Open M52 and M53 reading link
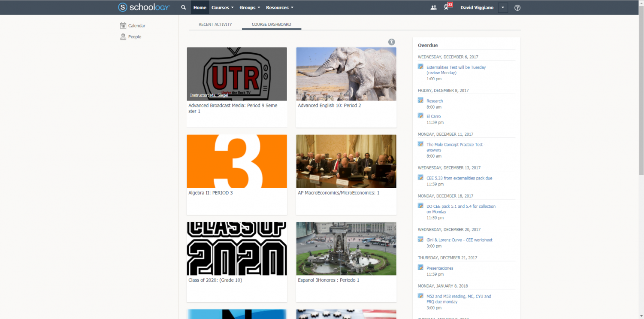Screen dimensions: 644x319 pos(459,299)
